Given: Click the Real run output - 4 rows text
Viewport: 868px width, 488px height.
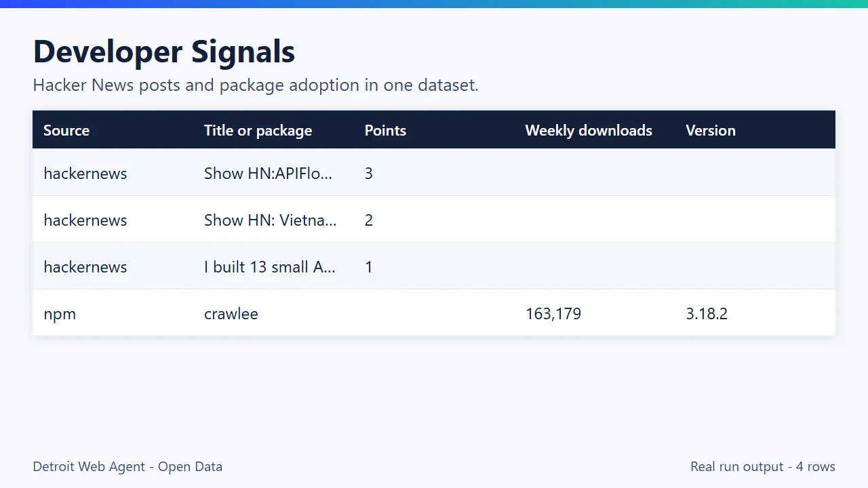Looking at the screenshot, I should (x=763, y=466).
